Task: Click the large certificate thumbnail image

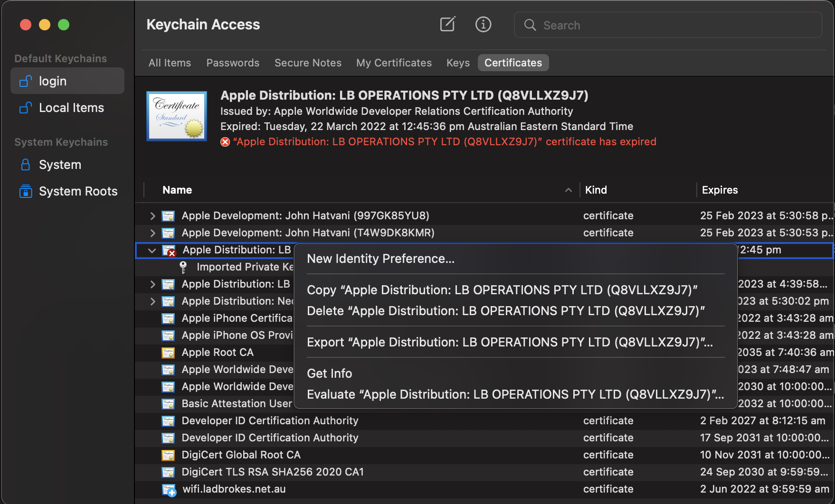Action: (177, 116)
